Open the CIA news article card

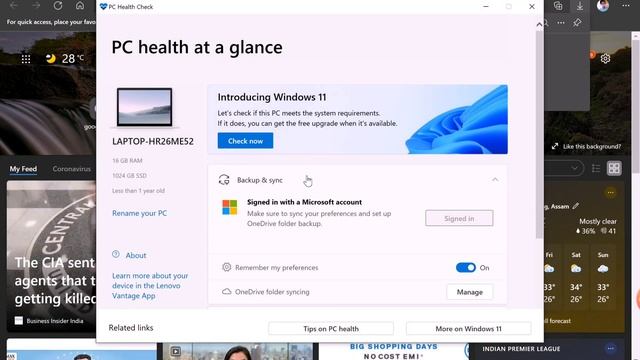(51, 256)
